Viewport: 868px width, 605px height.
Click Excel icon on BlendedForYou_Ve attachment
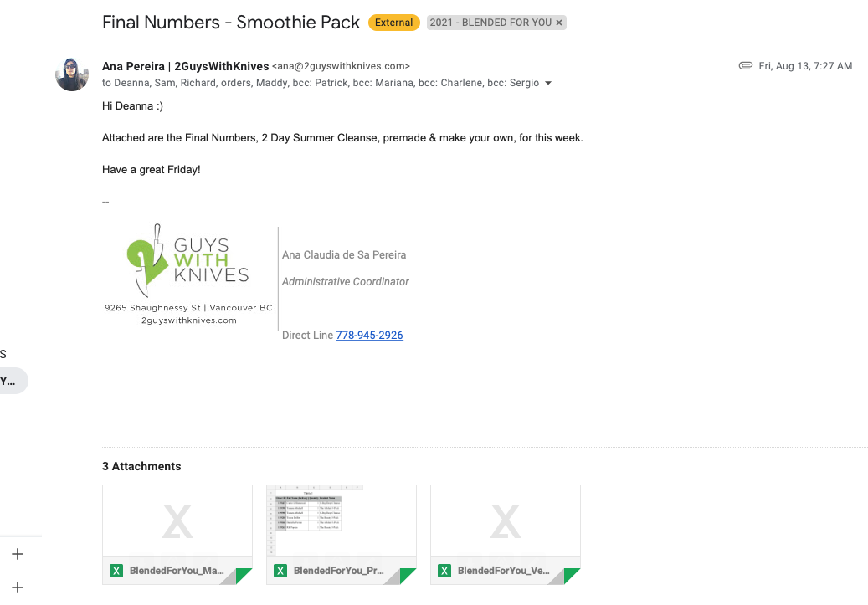[444, 571]
